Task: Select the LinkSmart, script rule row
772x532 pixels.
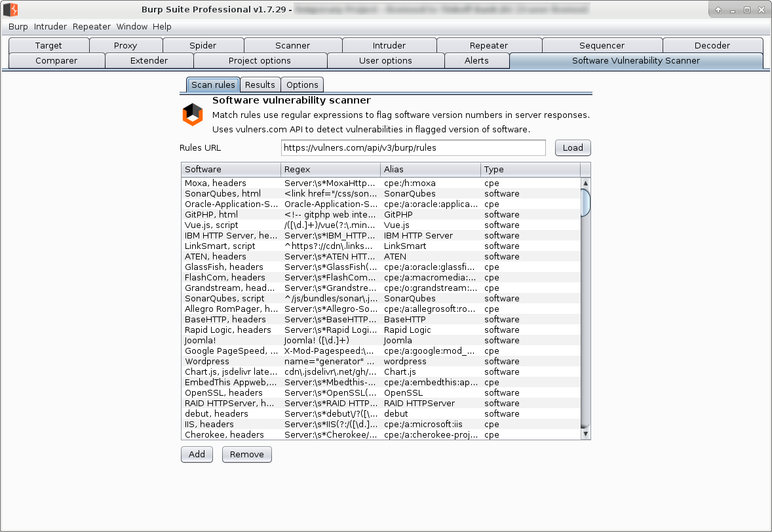Action: point(381,246)
